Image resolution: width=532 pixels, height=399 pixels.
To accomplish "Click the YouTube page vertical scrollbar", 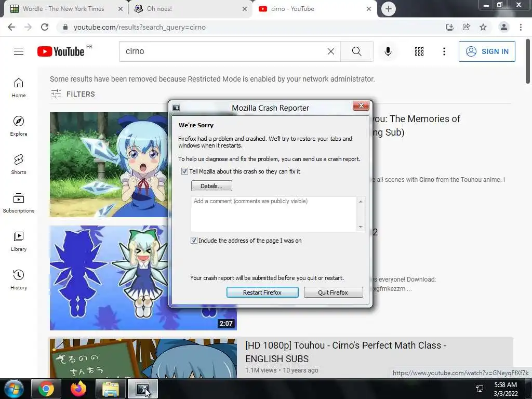I will point(528,61).
